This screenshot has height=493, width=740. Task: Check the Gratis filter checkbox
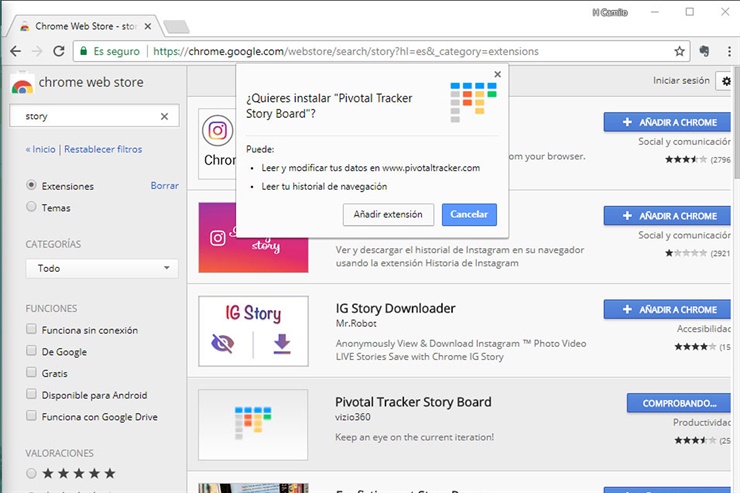point(32,373)
